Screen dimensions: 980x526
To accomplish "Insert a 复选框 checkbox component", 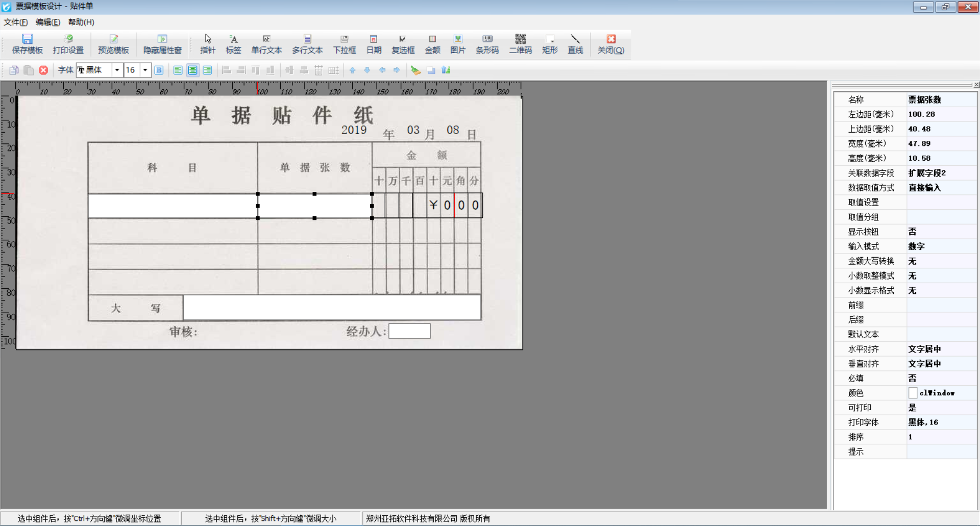I will pyautogui.click(x=403, y=44).
